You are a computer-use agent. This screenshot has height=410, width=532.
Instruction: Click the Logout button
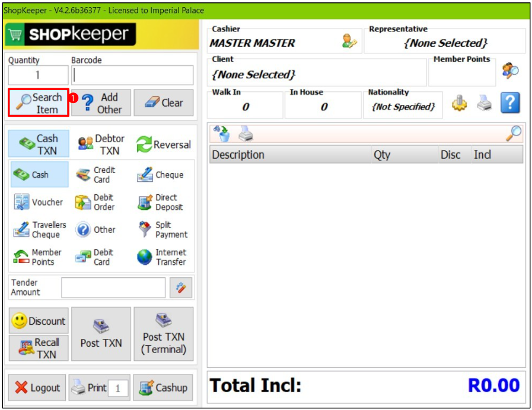click(37, 387)
